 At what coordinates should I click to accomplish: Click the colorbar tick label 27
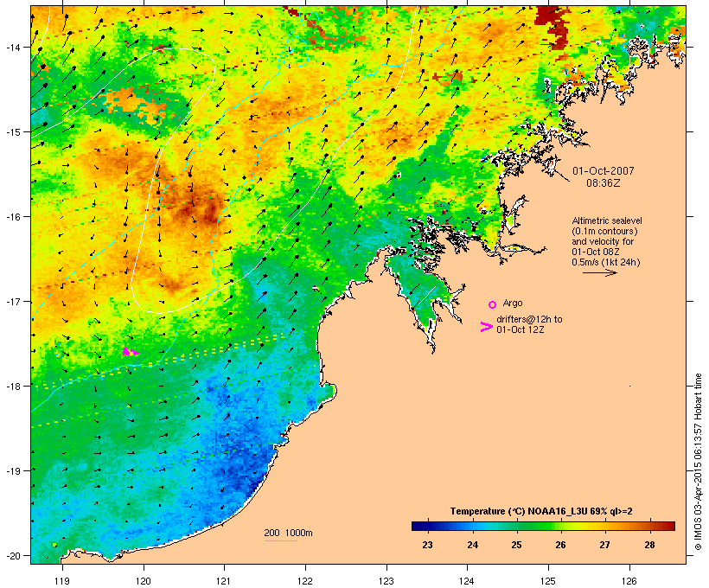(x=604, y=545)
